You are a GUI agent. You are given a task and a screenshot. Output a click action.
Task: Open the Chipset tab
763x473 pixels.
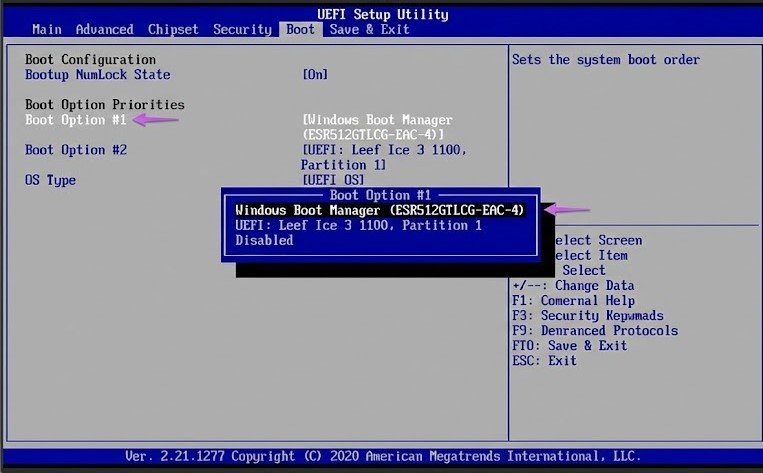click(x=175, y=29)
